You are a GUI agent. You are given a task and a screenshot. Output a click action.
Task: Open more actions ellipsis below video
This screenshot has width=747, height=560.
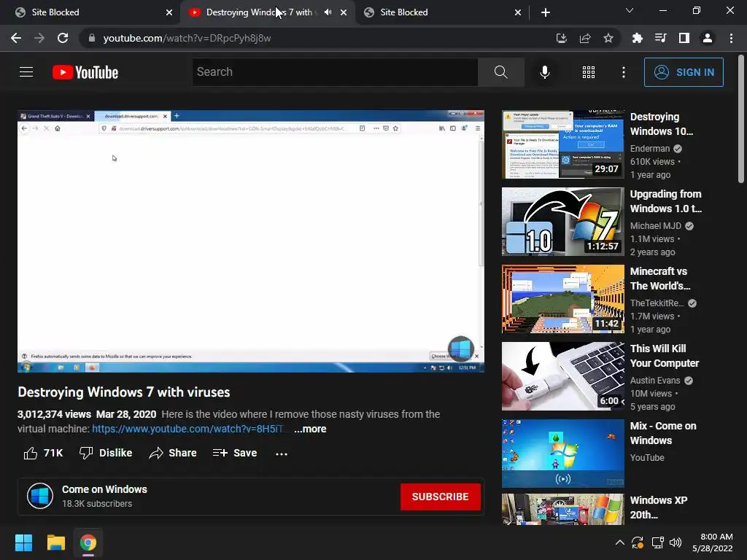[282, 454]
